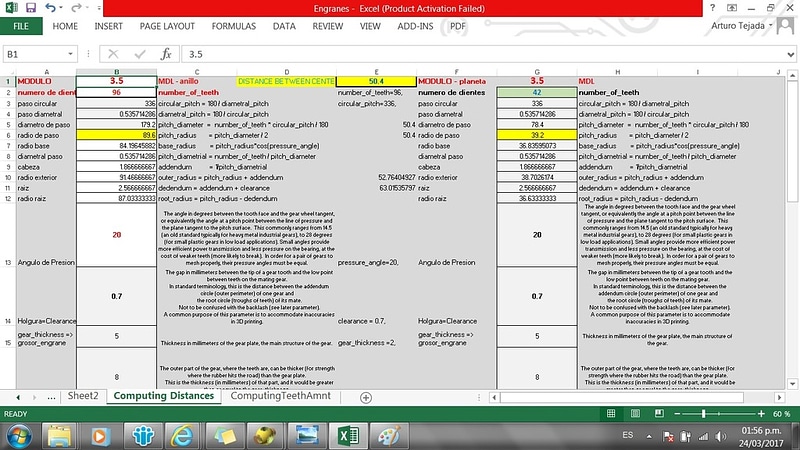Cancel formula entry with X icon
The image size is (800, 450).
point(113,54)
